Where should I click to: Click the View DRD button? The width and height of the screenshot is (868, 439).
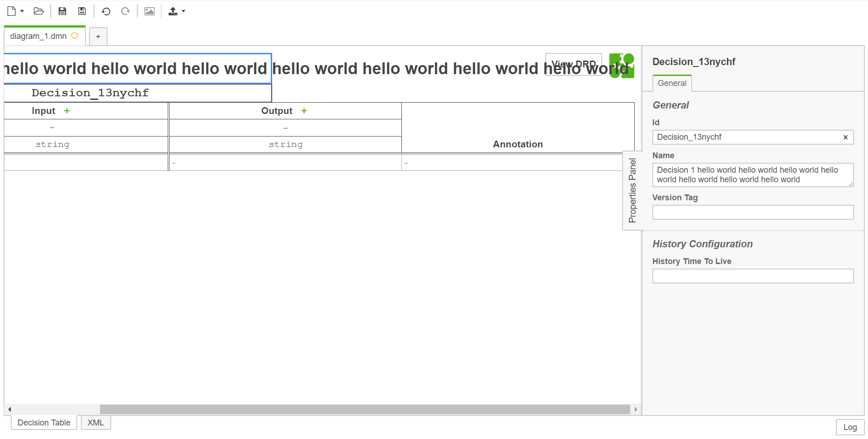[x=573, y=64]
